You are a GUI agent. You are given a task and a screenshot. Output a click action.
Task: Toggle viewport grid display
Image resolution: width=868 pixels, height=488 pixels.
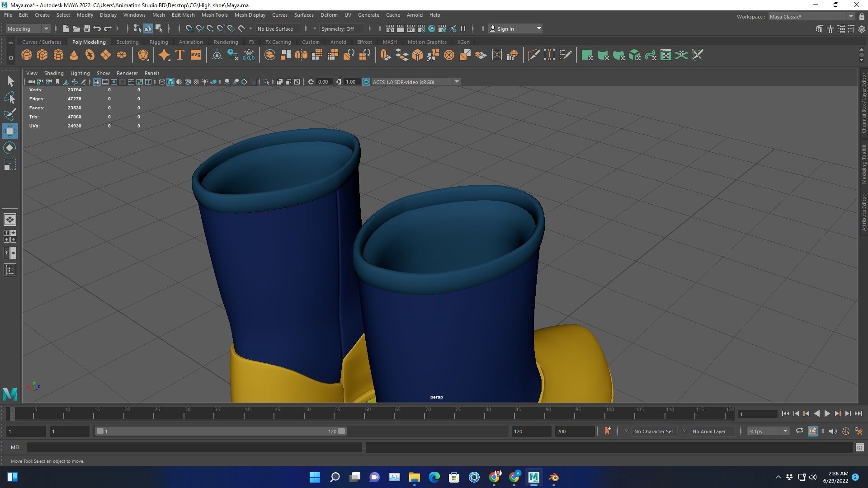[x=96, y=82]
